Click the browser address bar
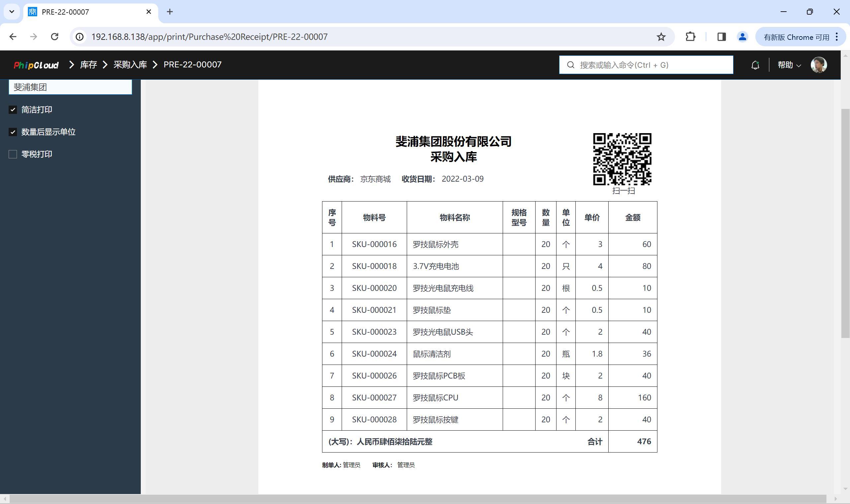This screenshot has height=504, width=850. [x=372, y=37]
